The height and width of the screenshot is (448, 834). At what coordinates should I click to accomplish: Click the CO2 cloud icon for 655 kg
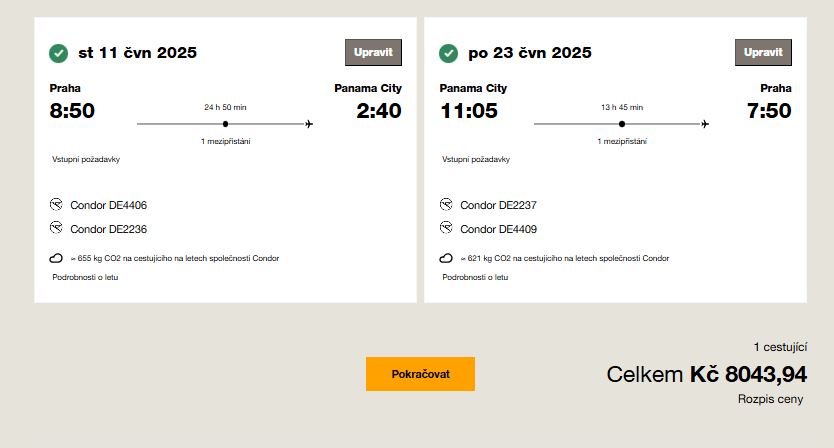[57, 258]
